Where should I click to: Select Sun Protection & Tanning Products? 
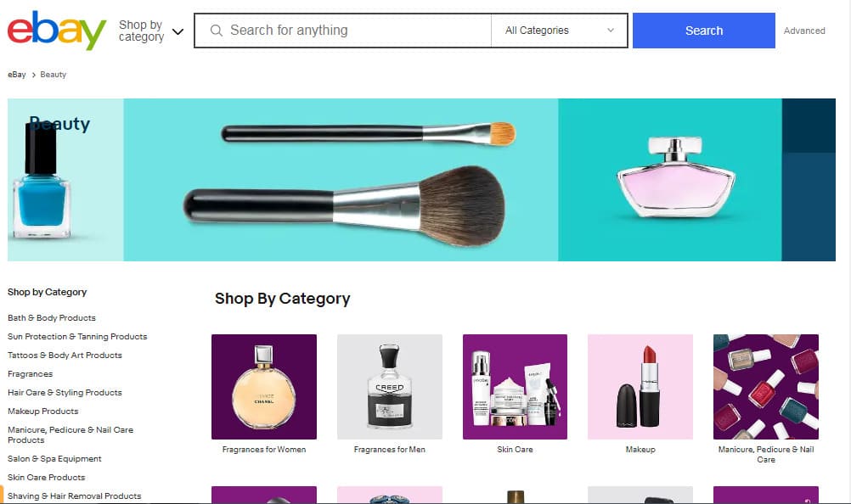77,337
